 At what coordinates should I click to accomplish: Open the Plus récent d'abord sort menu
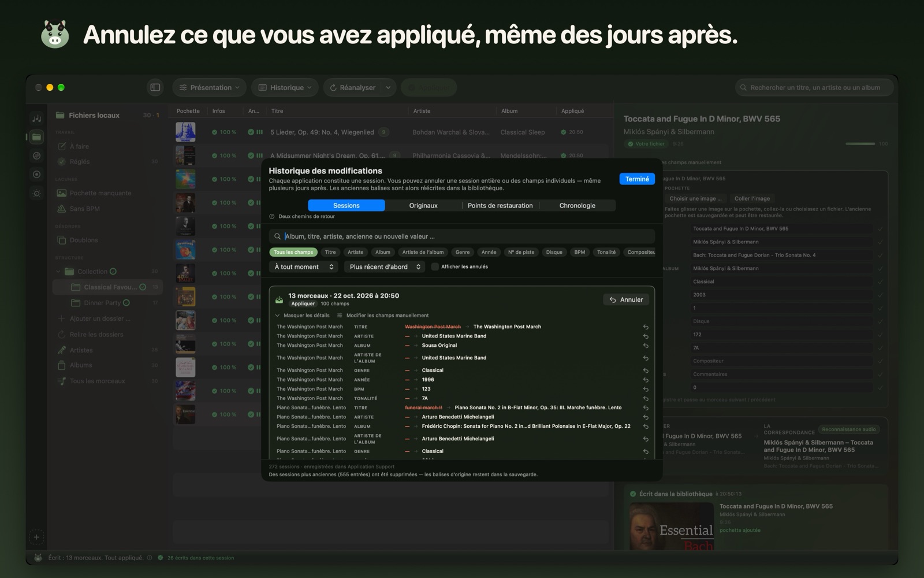385,266
